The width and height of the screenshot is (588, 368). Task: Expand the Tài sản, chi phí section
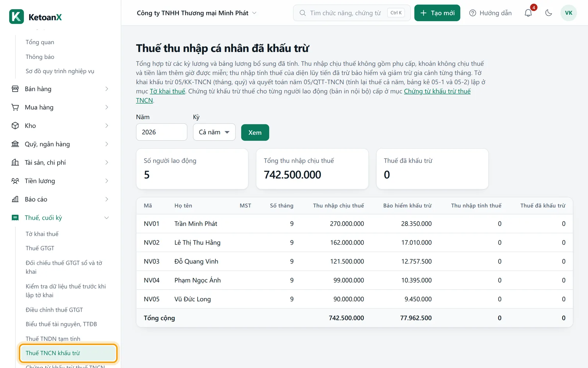click(60, 162)
